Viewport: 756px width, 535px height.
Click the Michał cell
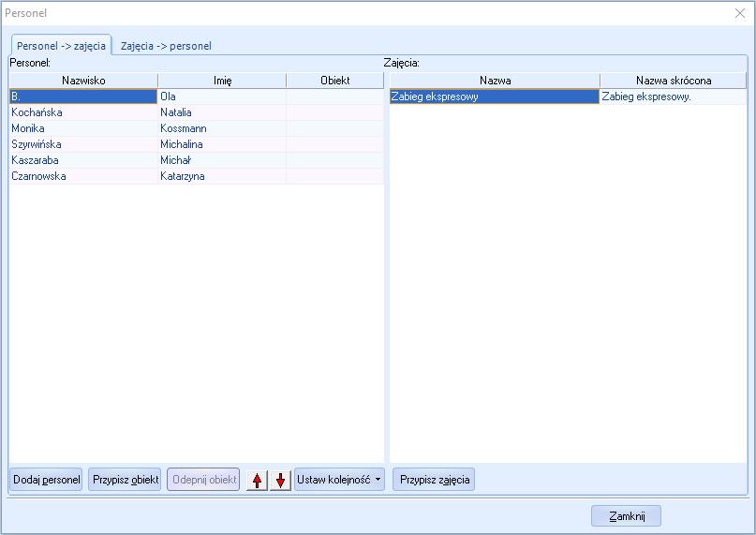pyautogui.click(x=222, y=160)
